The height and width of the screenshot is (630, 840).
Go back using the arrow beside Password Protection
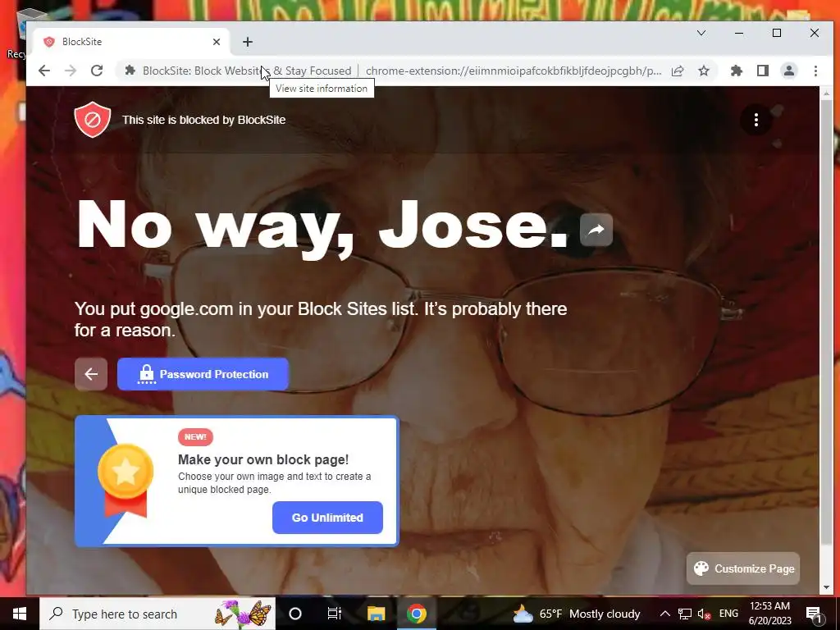(x=91, y=374)
